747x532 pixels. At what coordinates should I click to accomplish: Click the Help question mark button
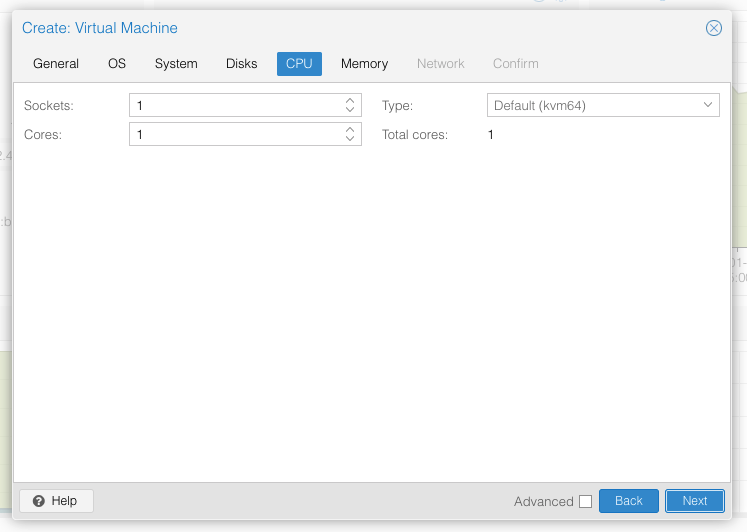pyautogui.click(x=56, y=501)
